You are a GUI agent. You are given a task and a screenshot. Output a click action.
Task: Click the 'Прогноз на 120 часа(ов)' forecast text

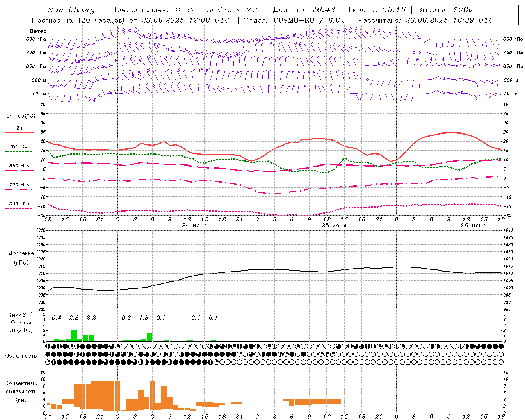tap(78, 20)
